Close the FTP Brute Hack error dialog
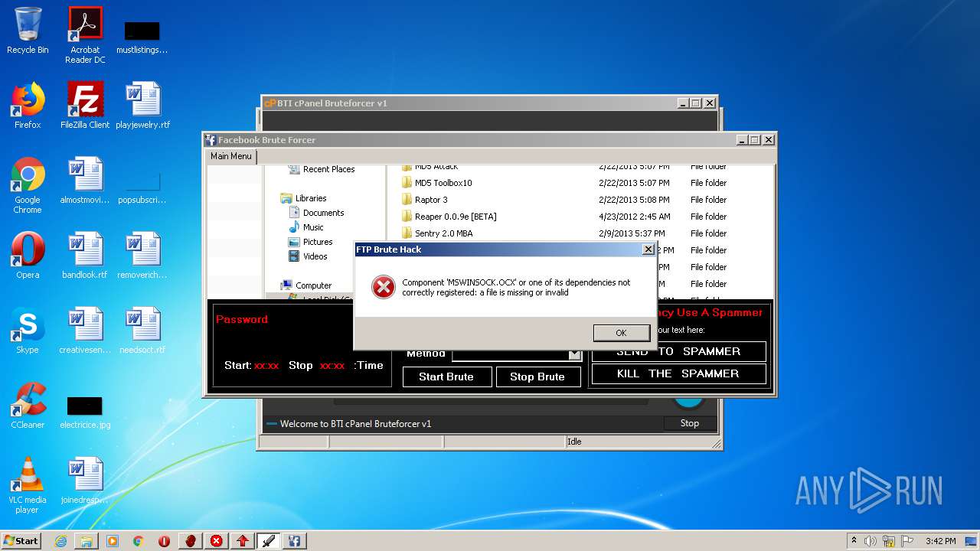The height and width of the screenshot is (551, 980). pyautogui.click(x=648, y=249)
